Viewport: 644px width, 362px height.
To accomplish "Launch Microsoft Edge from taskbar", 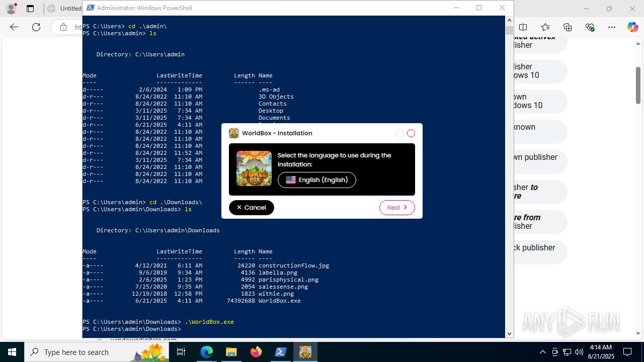I will (x=207, y=352).
